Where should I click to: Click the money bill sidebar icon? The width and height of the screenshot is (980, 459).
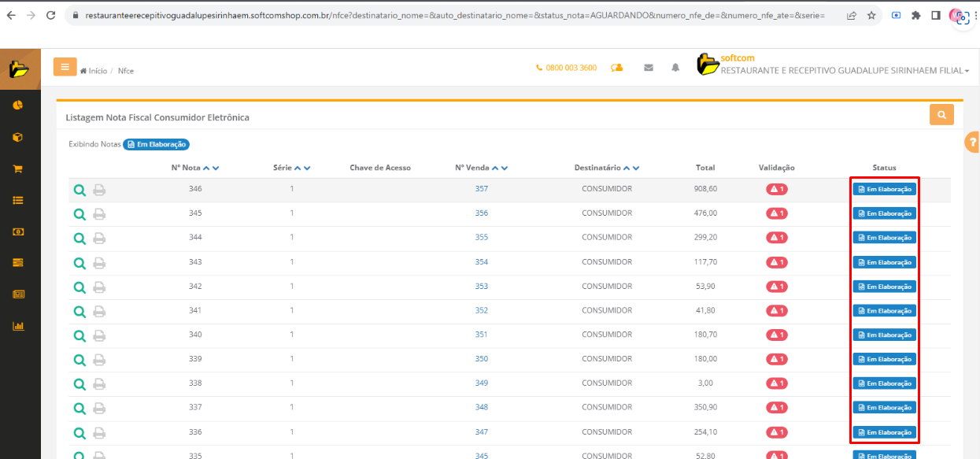[x=17, y=231]
